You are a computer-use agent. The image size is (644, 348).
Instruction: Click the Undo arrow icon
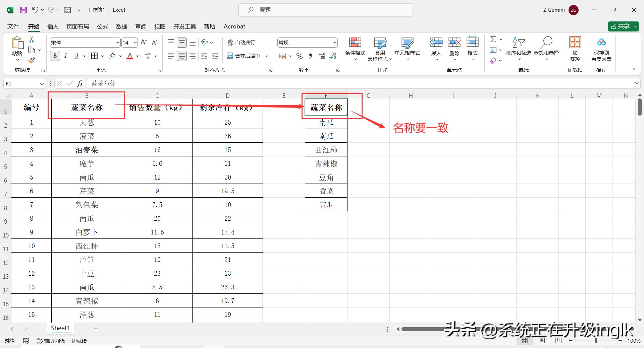pos(35,10)
